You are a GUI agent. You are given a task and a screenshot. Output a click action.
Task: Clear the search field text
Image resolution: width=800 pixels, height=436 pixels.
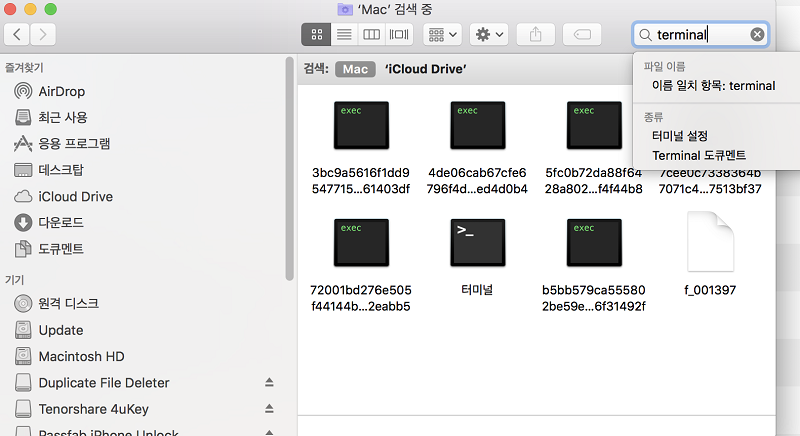pyautogui.click(x=757, y=35)
